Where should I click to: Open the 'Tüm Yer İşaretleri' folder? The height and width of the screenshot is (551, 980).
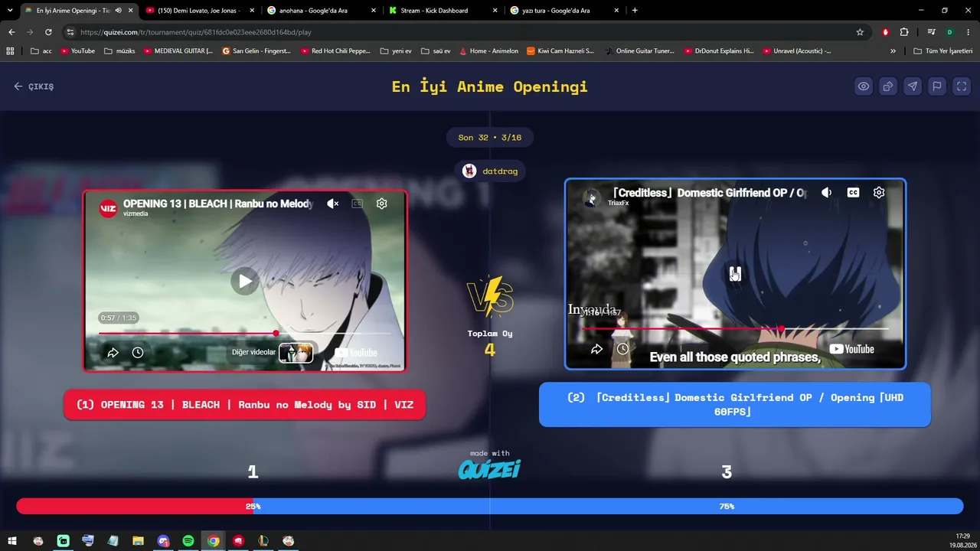943,51
